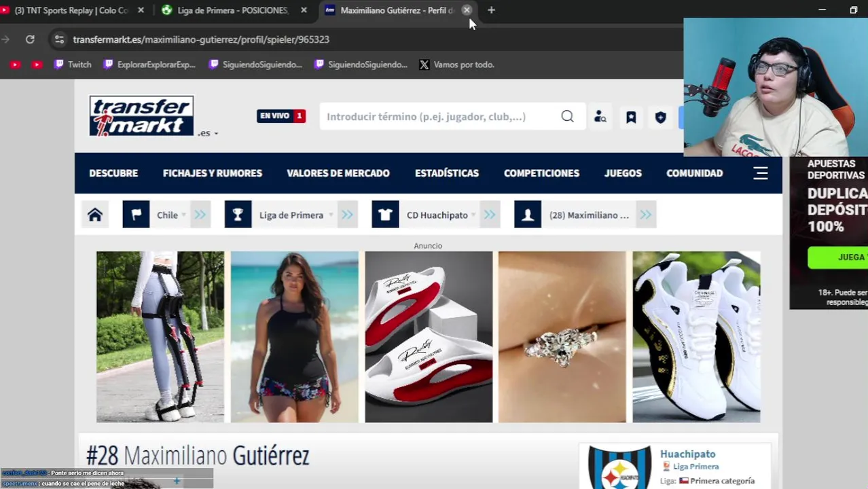Click the magnifier search icon
Screen dimensions: 868x489
tap(567, 116)
